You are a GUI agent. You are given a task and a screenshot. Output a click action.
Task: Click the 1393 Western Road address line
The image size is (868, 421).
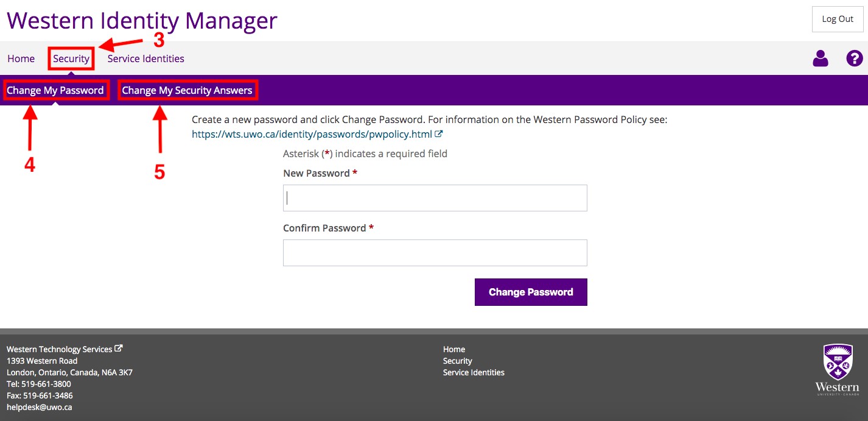tap(42, 361)
